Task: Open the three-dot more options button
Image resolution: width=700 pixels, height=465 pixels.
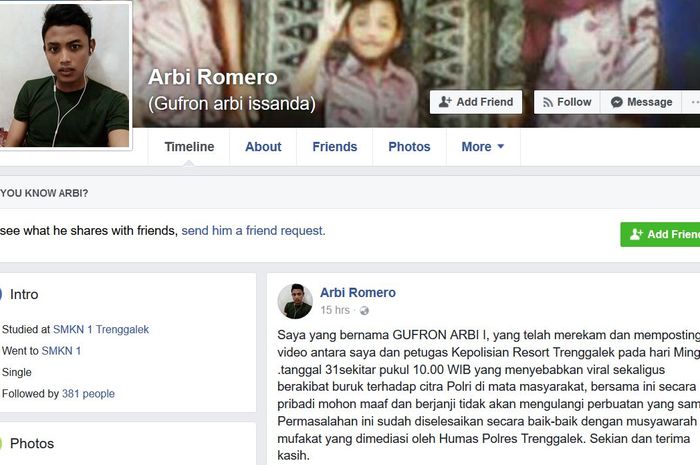Action: [692, 102]
